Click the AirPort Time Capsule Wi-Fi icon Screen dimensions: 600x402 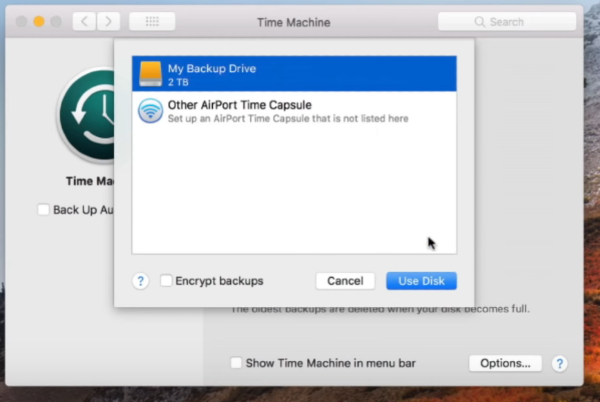(x=150, y=111)
